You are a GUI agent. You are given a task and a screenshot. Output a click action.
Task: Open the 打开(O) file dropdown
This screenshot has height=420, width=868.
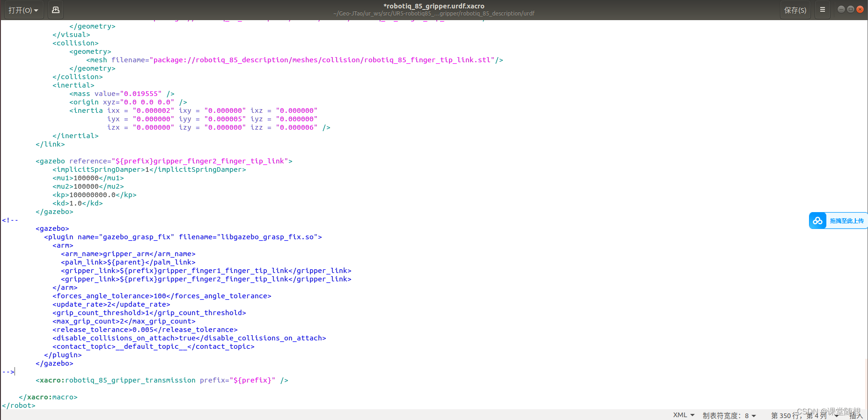[23, 10]
